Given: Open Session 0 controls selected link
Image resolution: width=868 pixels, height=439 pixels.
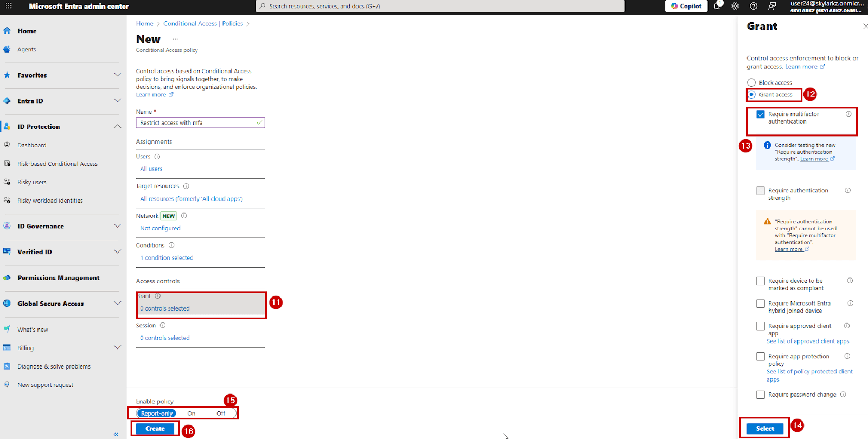Looking at the screenshot, I should pyautogui.click(x=165, y=338).
